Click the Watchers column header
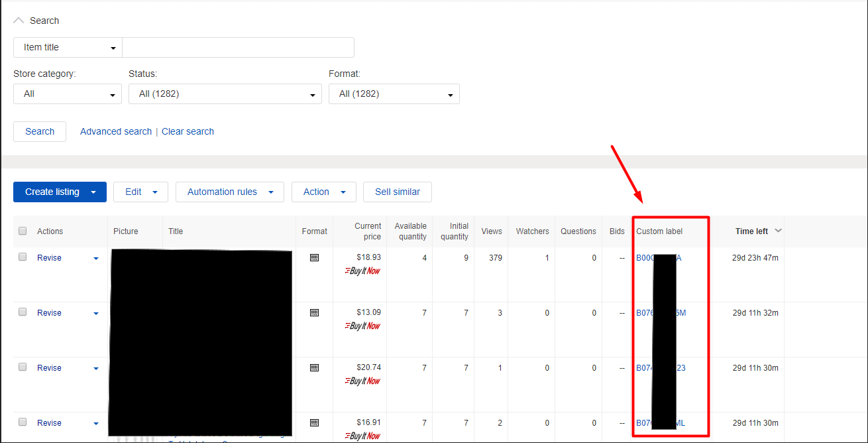This screenshot has width=868, height=443. click(x=533, y=231)
